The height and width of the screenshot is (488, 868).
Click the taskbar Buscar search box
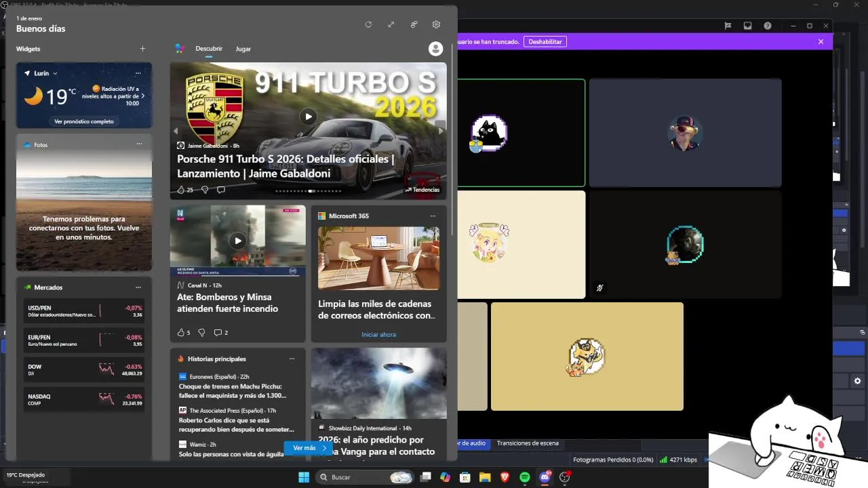pyautogui.click(x=365, y=477)
